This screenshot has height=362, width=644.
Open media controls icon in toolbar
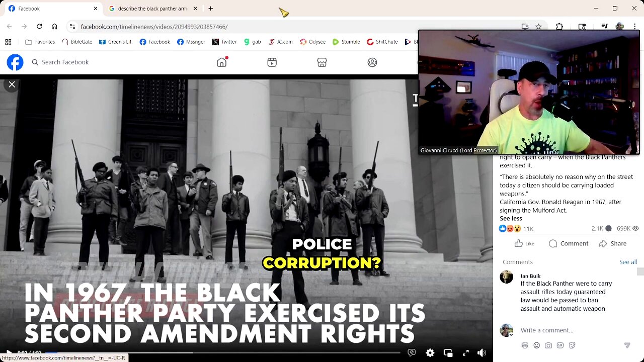pyautogui.click(x=604, y=27)
